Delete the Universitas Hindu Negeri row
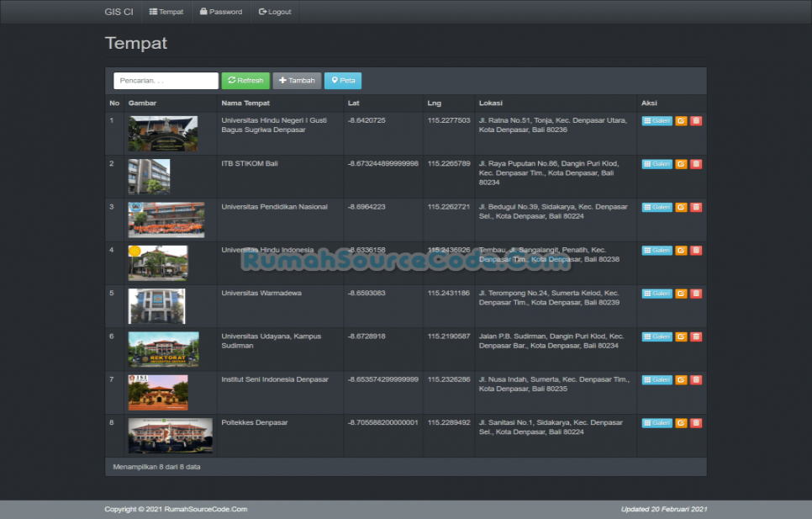This screenshot has height=519, width=812. [x=696, y=120]
